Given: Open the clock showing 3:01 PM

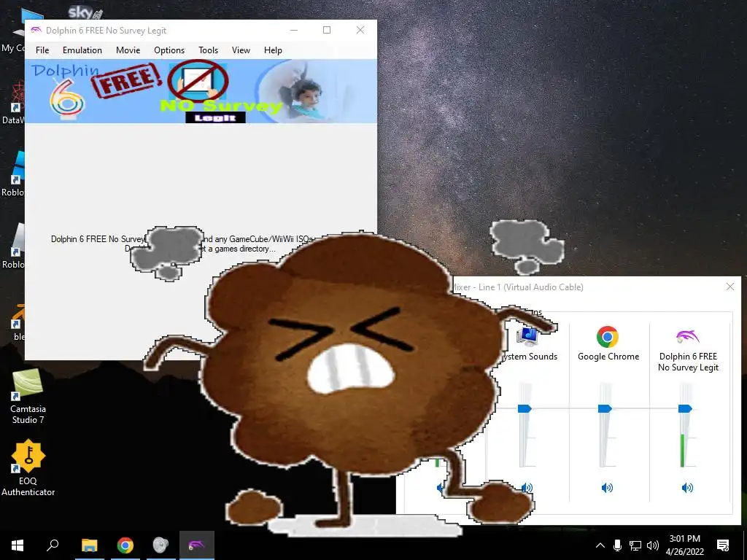Looking at the screenshot, I should click(684, 545).
